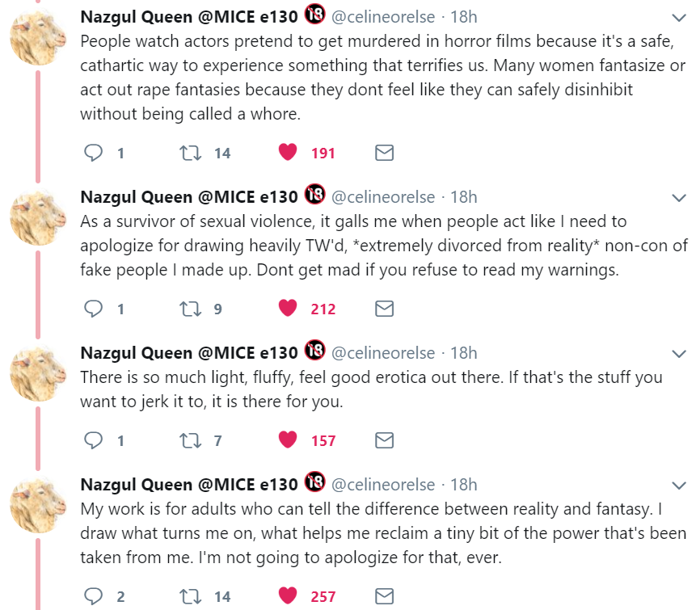
Task: Reply to the fluffy erotica tweet
Action: point(95,440)
